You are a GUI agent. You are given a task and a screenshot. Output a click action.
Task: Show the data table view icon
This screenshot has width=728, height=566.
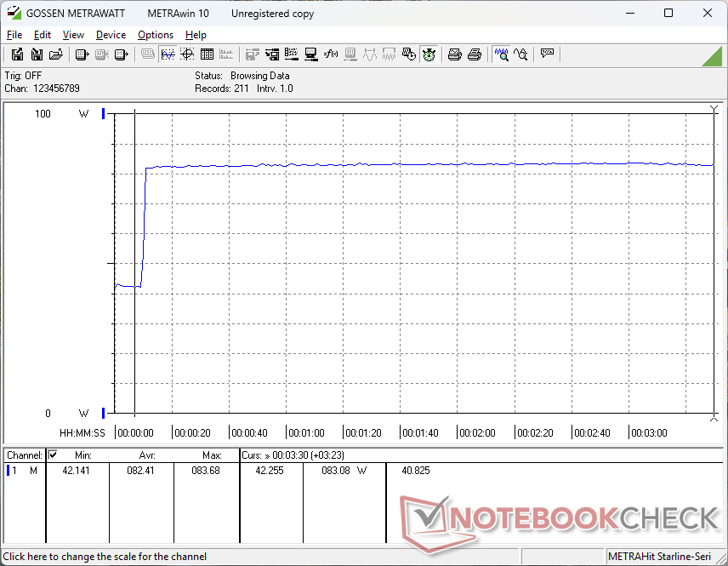(x=207, y=54)
